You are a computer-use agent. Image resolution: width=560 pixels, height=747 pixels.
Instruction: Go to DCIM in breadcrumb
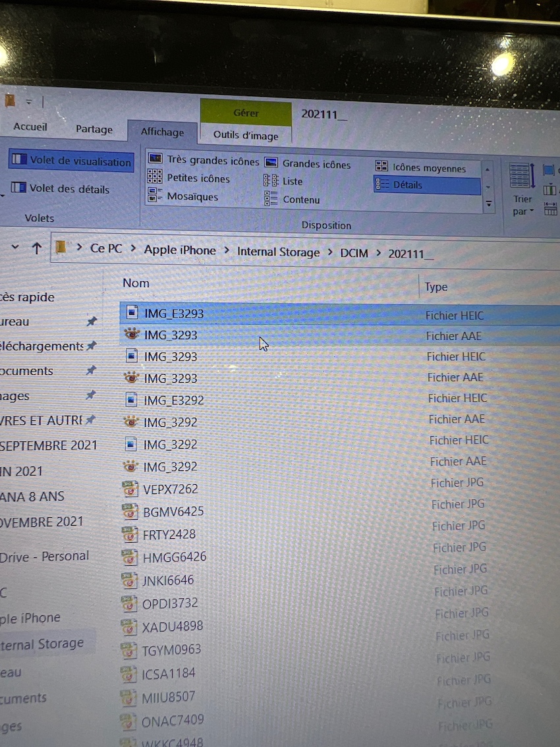354,253
